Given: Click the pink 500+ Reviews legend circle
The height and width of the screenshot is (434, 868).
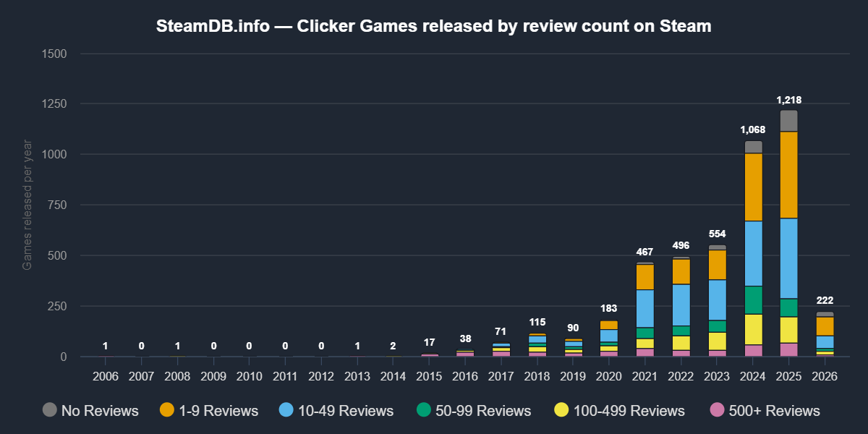Looking at the screenshot, I should 717,410.
